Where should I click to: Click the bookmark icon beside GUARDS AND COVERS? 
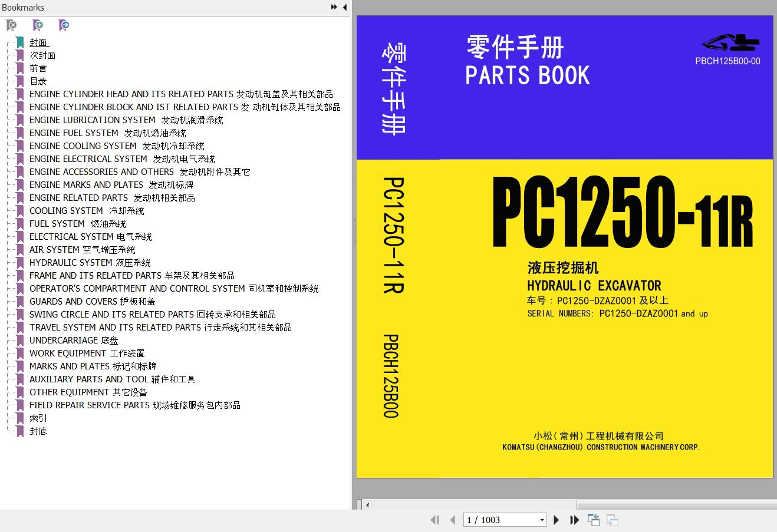tap(20, 302)
